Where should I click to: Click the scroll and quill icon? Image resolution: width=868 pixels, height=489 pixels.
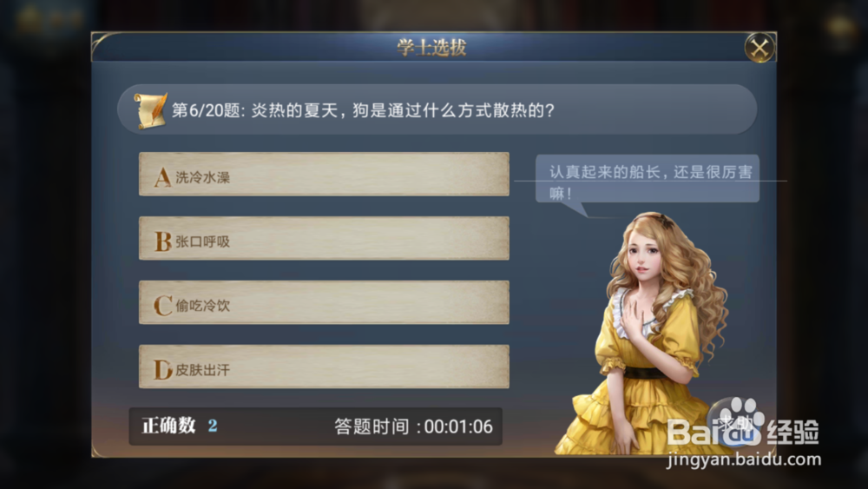(150, 110)
